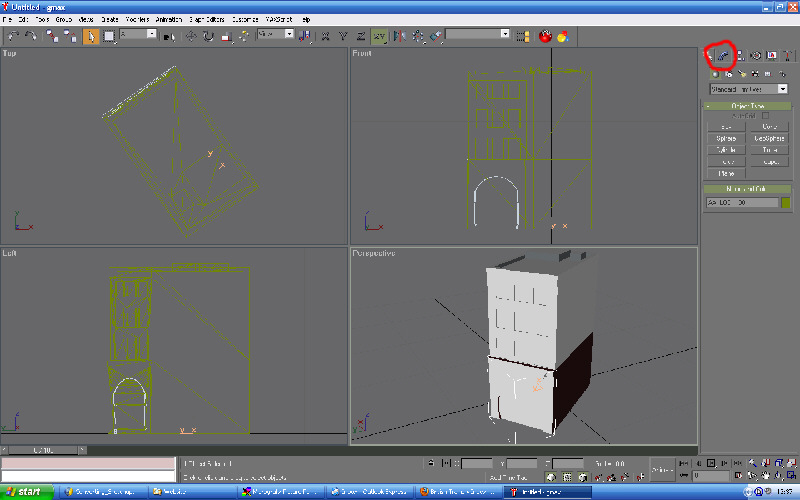Image resolution: width=800 pixels, height=500 pixels.
Task: Click the X coordinate input field
Action: 477,463
